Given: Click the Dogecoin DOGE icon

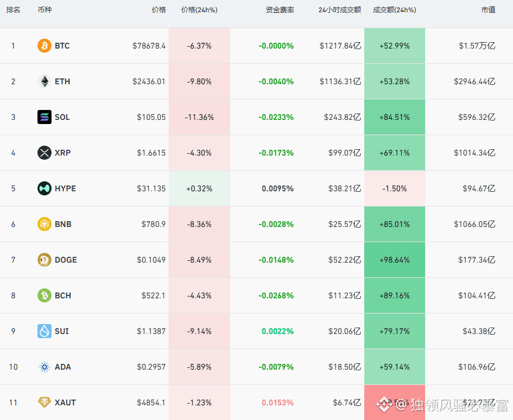Looking at the screenshot, I should tap(45, 260).
